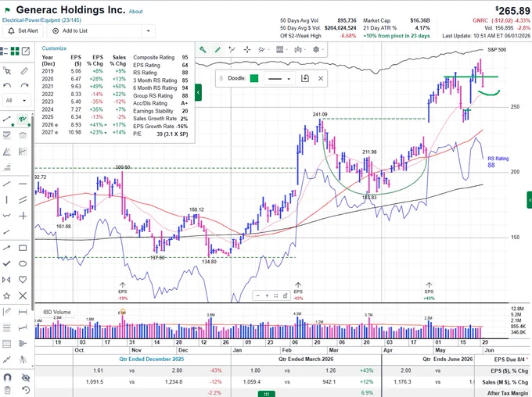The height and width of the screenshot is (397, 532).
Task: Zoom in chart with plus button
Action: click(x=267, y=295)
